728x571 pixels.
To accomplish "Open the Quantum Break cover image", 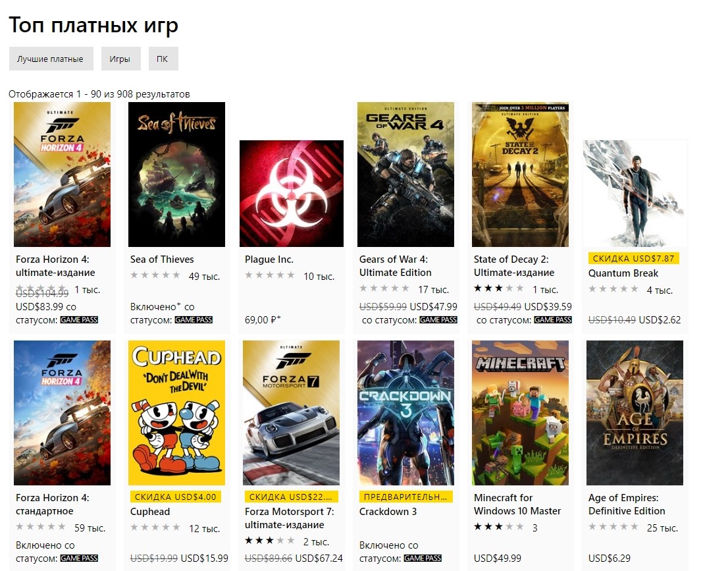I will (635, 193).
